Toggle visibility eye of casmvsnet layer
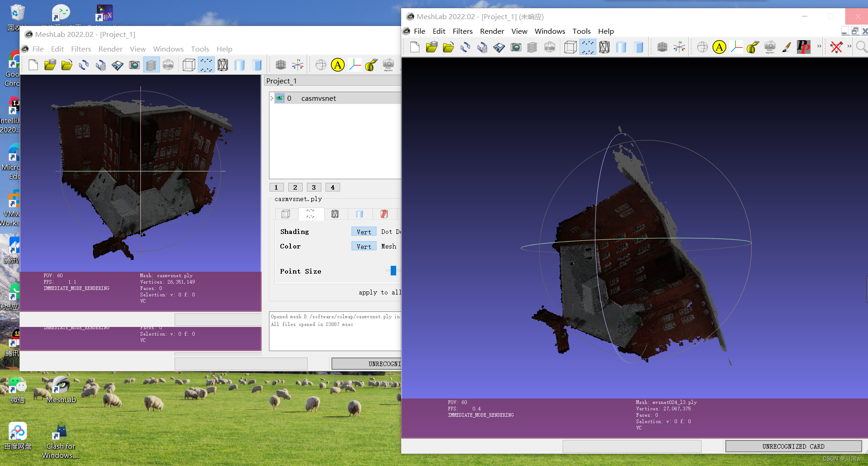868x466 pixels. click(x=280, y=98)
